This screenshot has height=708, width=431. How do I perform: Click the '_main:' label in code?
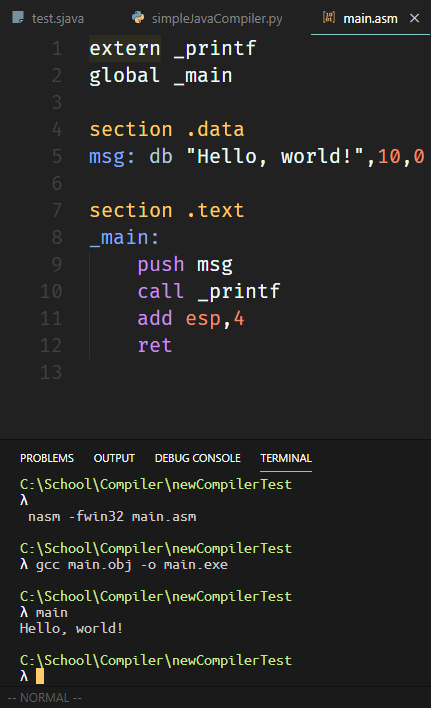coord(124,238)
